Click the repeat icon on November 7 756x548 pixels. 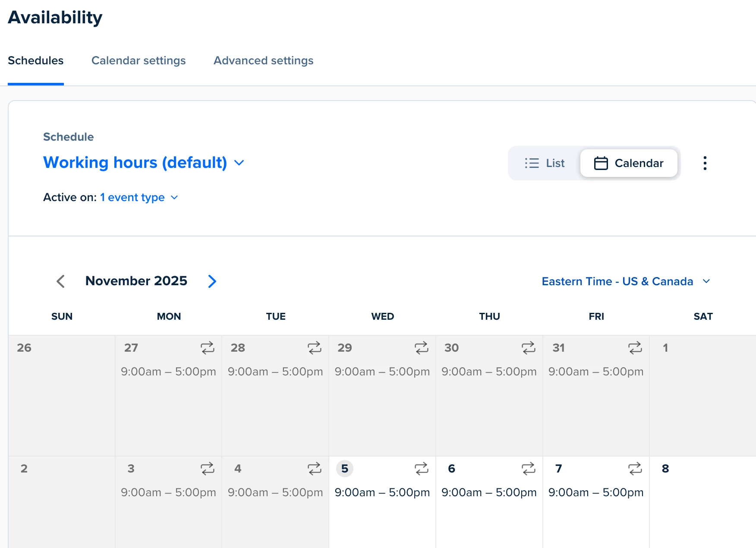point(635,469)
